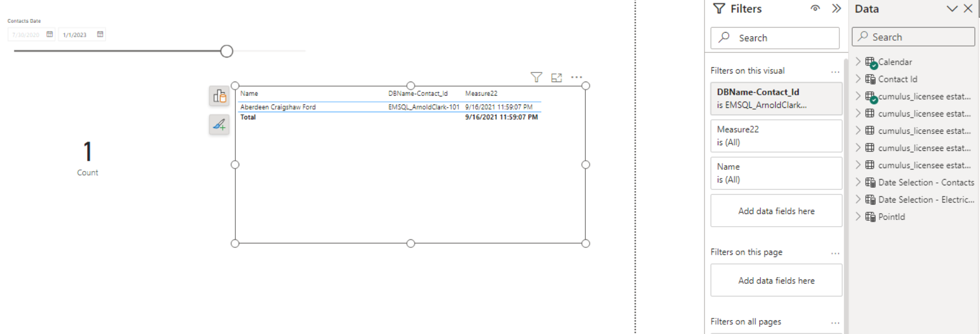Select the EMSQL_ArnoldClark-101 cell
Image resolution: width=980 pixels, height=334 pixels.
423,107
